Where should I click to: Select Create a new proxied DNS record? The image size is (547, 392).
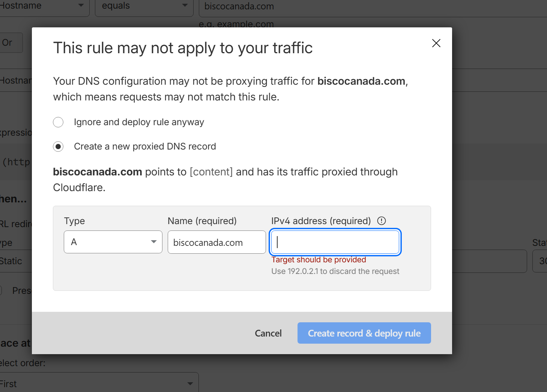[x=58, y=147]
